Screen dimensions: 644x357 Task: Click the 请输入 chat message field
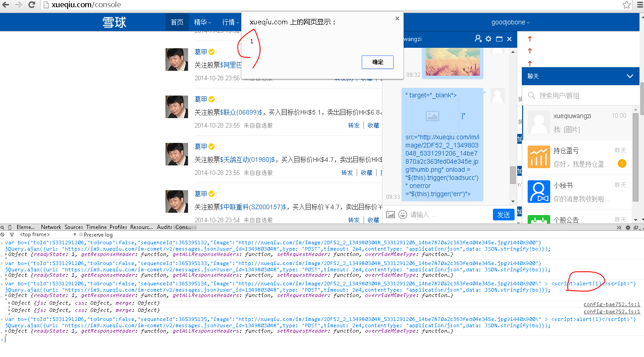coord(450,215)
